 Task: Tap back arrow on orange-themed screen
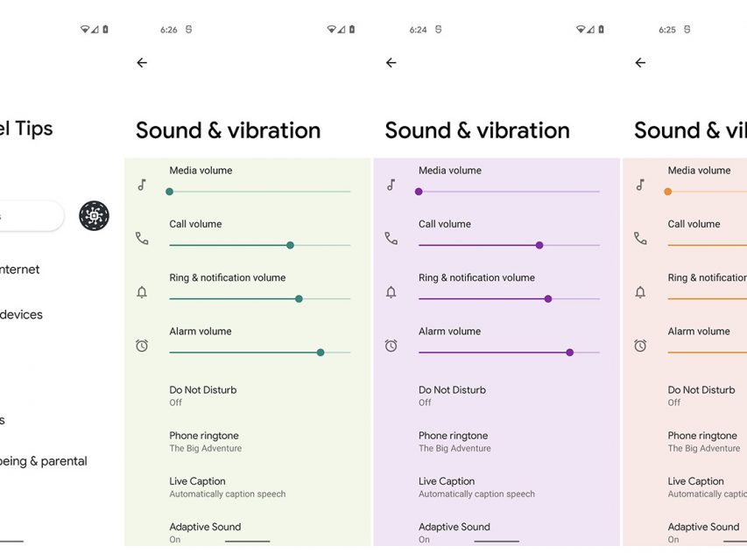pyautogui.click(x=640, y=63)
